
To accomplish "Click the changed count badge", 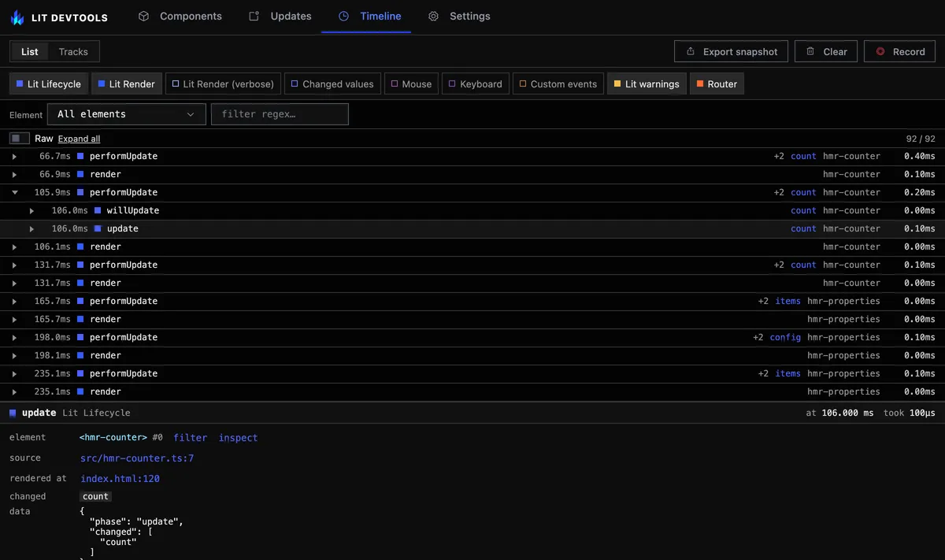I will [95, 497].
